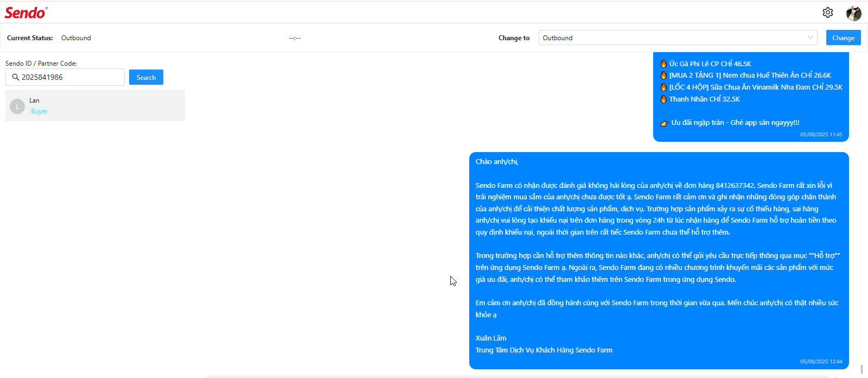Click the 'Ức Gà Phi Lê CP' promo line

click(706, 64)
